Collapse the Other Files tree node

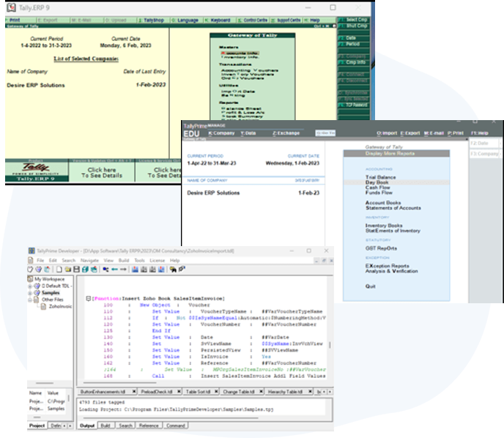pos(30,299)
